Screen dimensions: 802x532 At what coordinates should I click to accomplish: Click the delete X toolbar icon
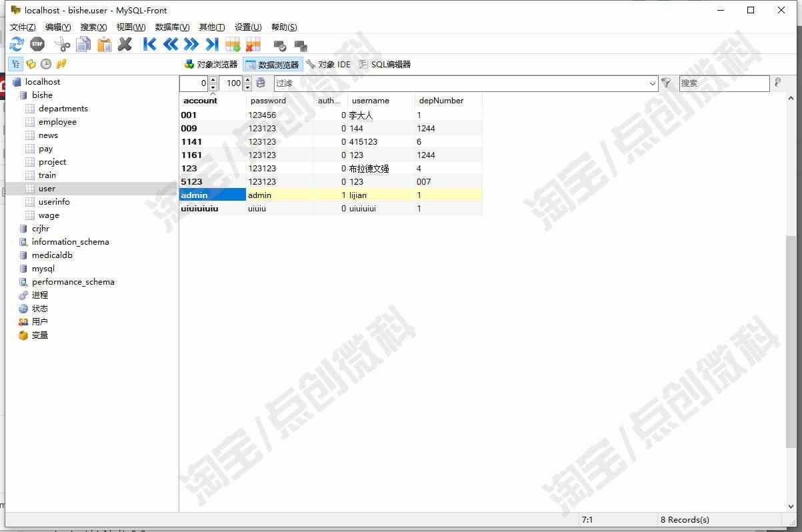click(125, 45)
